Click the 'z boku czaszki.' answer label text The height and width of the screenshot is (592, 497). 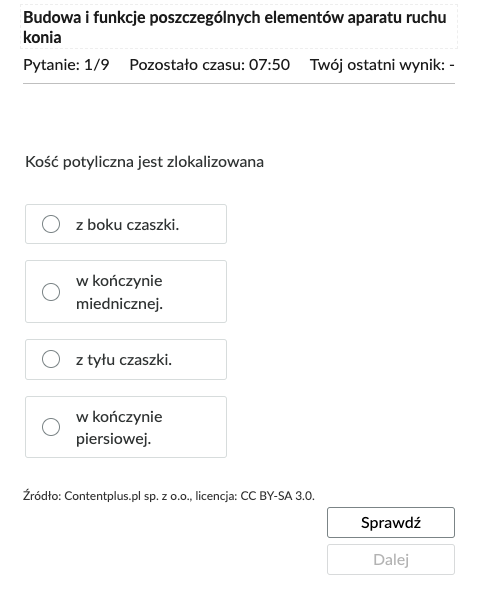[127, 225]
